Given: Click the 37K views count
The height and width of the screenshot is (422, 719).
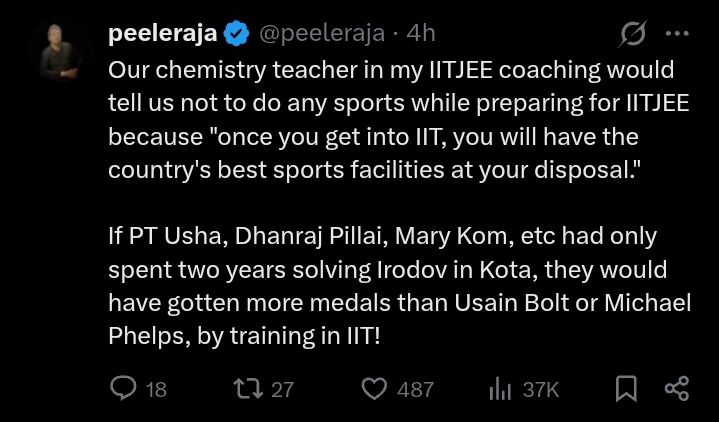Looking at the screenshot, I should pos(541,389).
